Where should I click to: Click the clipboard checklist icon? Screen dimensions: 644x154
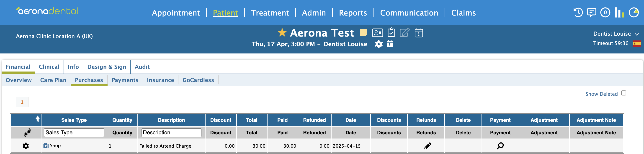(391, 33)
